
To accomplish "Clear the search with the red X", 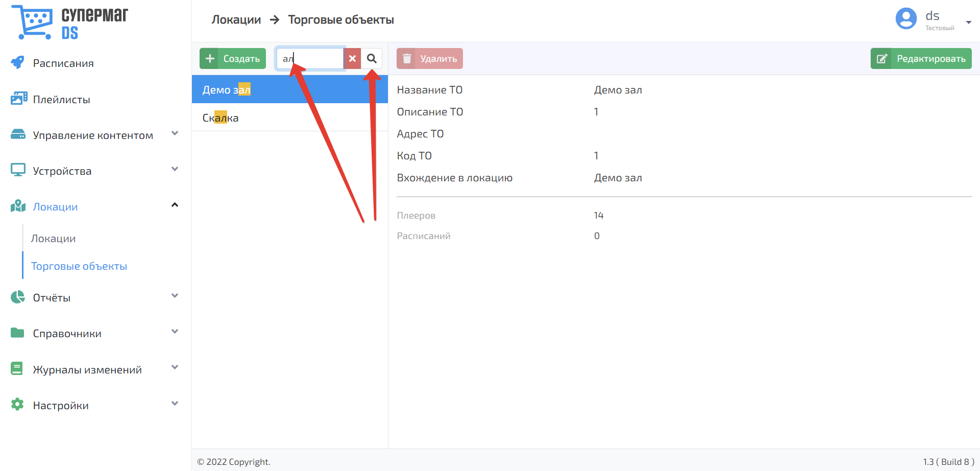I will (352, 59).
